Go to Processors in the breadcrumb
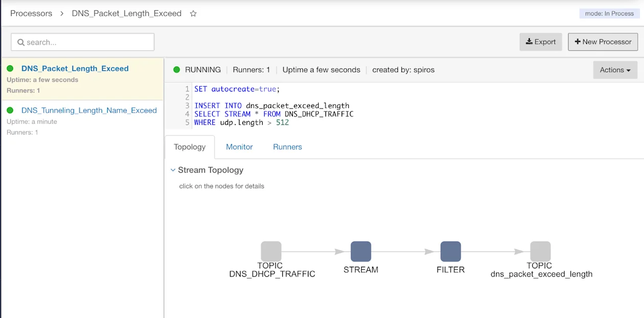The image size is (644, 318). 31,14
